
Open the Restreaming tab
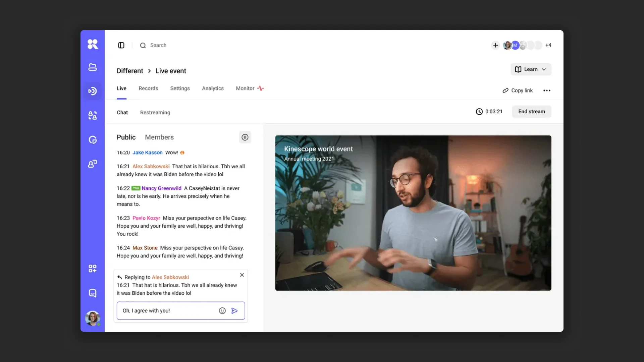(155, 113)
